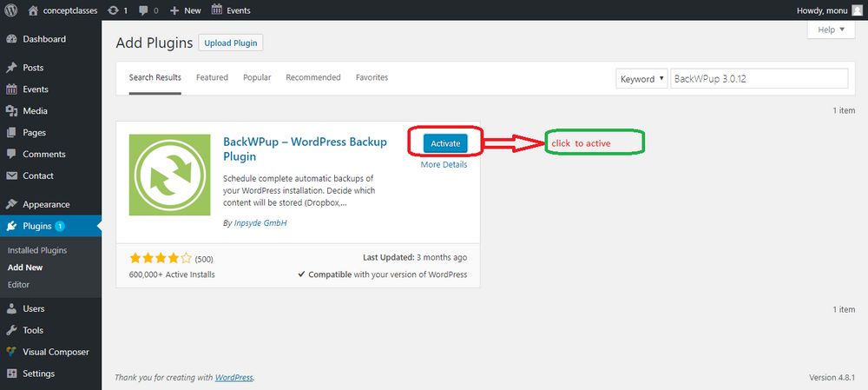Click the Compatible with your version text
Viewport: 868px width, 390px height.
(383, 274)
